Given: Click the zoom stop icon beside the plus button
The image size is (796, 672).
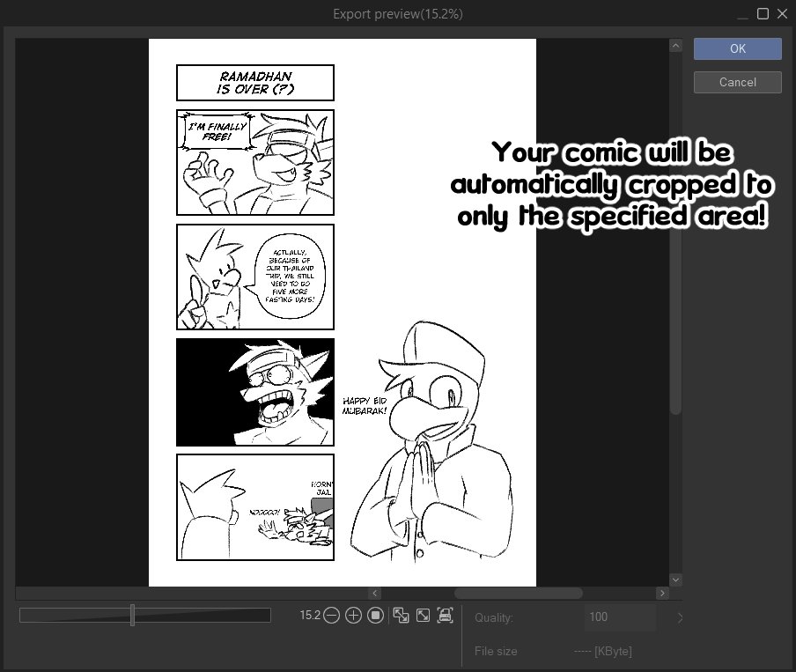Looking at the screenshot, I should click(x=375, y=616).
